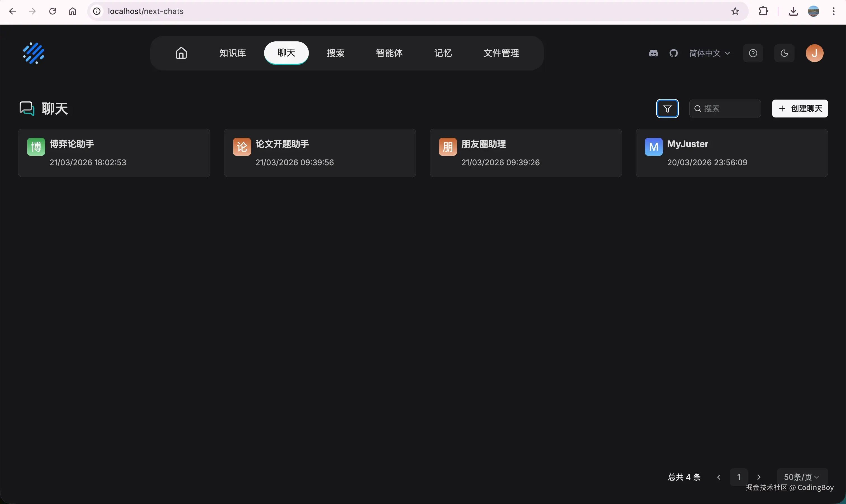846x504 pixels.
Task: Click the 创建聊天 button
Action: pyautogui.click(x=800, y=109)
